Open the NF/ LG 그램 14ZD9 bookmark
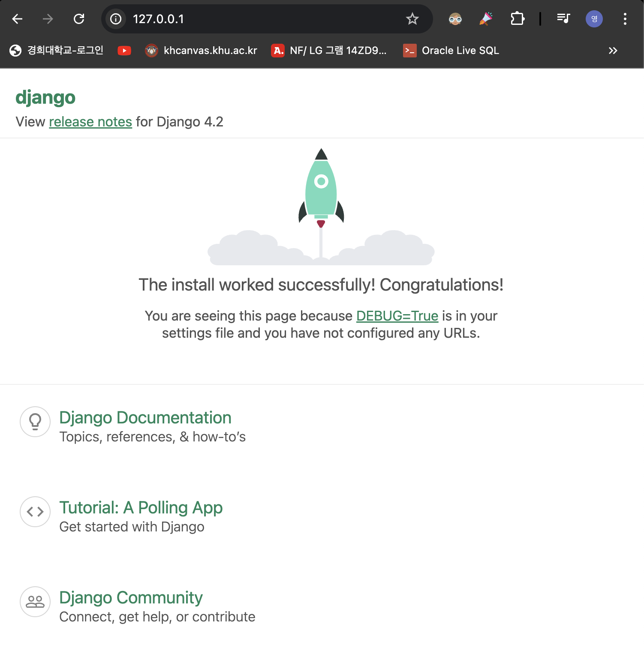This screenshot has width=644, height=654. 329,51
